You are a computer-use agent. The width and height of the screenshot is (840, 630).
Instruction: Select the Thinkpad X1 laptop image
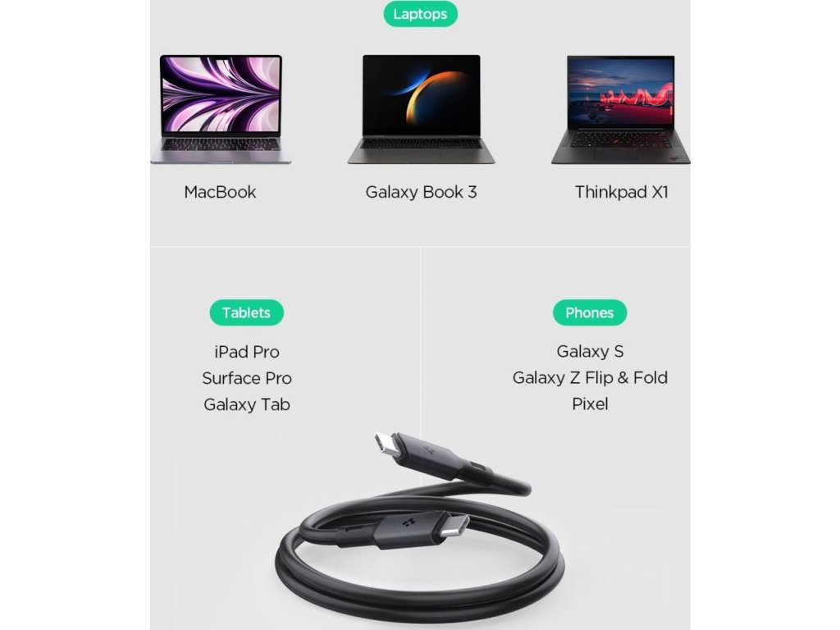(x=621, y=109)
